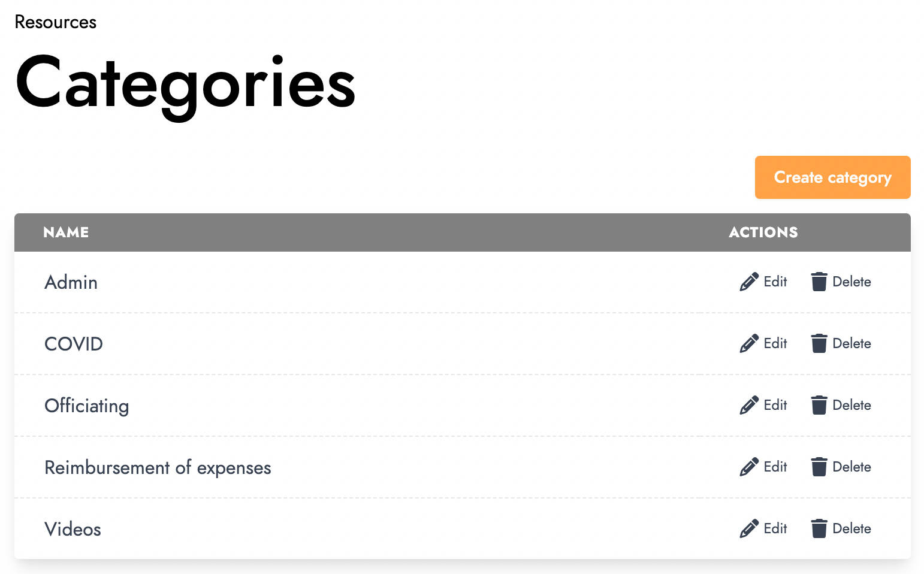Click the NAME column header

[66, 232]
